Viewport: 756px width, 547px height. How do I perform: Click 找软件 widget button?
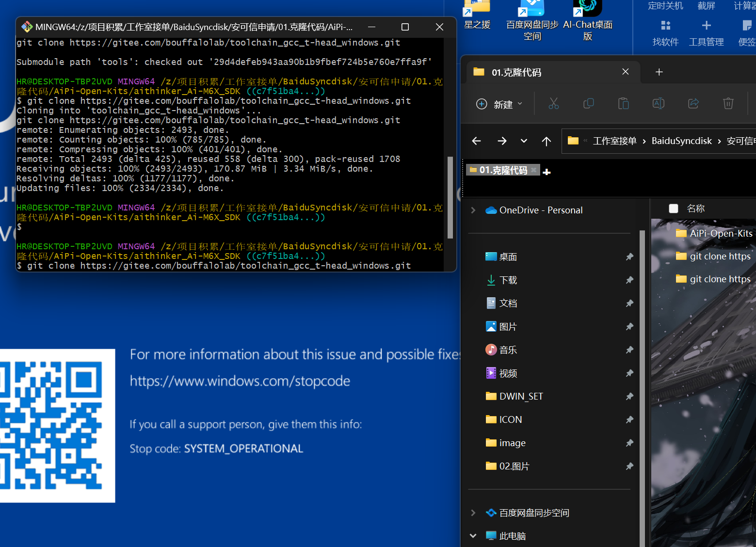665,33
